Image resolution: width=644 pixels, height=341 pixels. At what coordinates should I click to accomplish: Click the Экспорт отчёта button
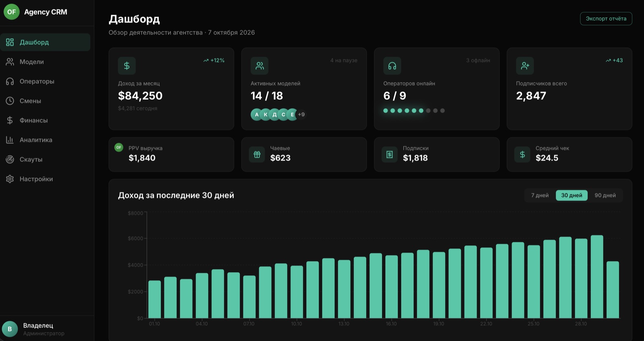click(x=606, y=18)
